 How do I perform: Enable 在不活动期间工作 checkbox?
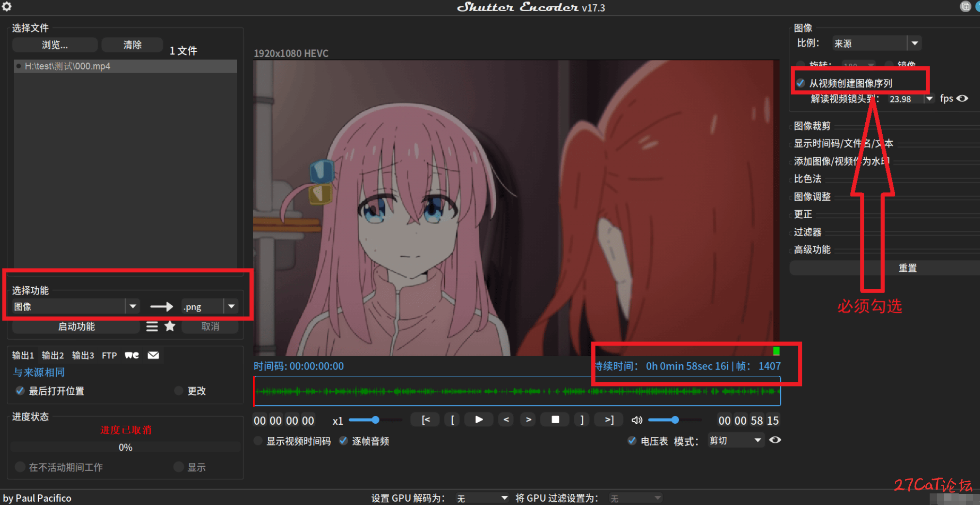click(20, 467)
